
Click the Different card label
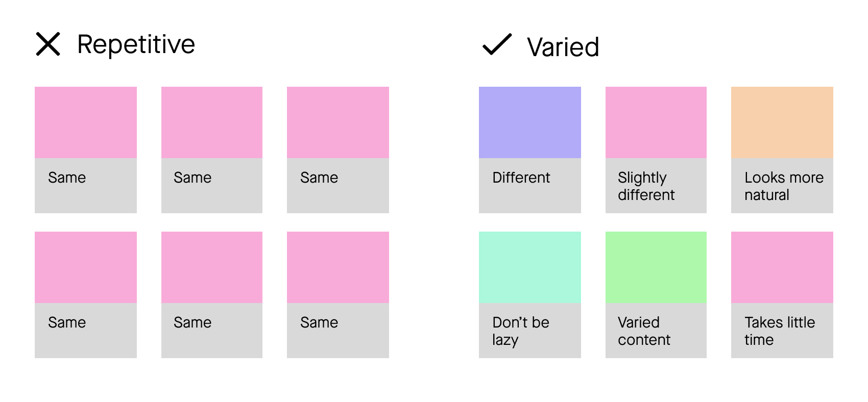[521, 178]
